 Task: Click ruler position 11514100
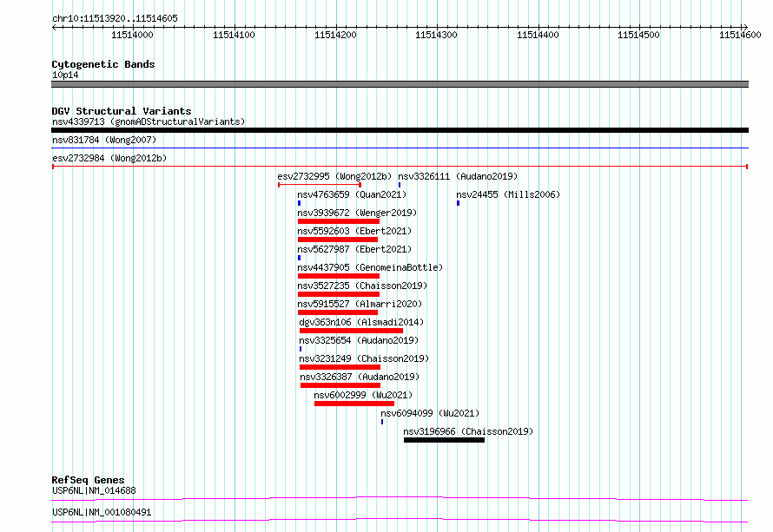tap(234, 35)
